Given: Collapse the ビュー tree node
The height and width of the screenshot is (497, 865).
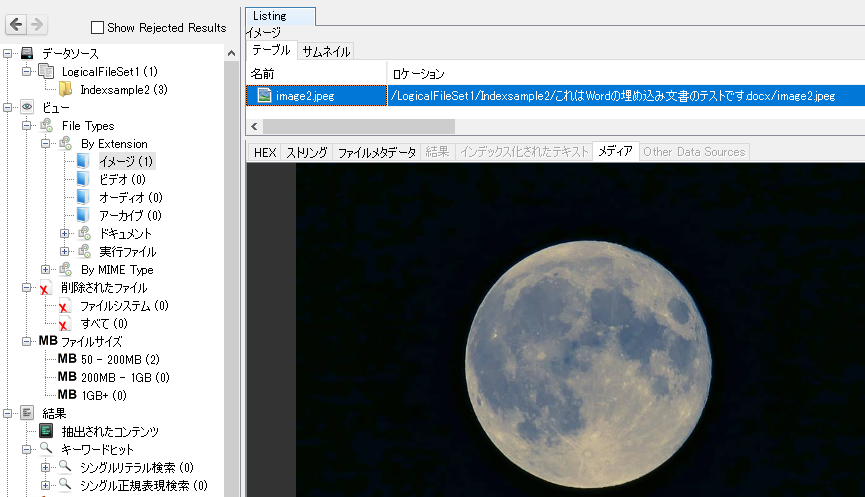Looking at the screenshot, I should pyautogui.click(x=7, y=107).
